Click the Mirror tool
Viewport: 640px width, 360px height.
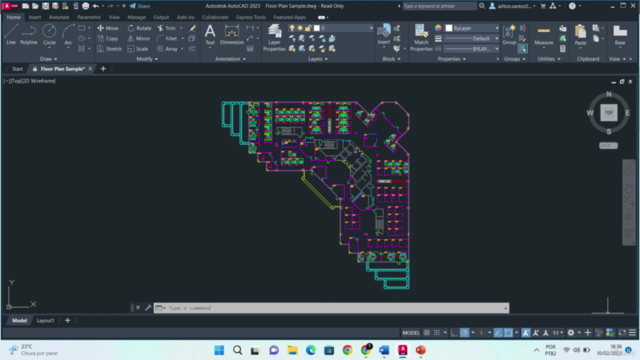[139, 38]
